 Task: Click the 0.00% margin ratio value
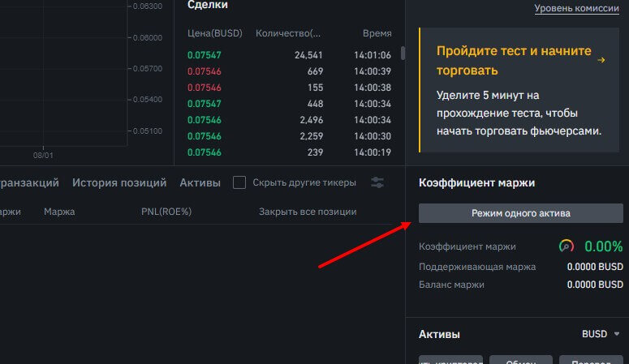[x=603, y=246]
